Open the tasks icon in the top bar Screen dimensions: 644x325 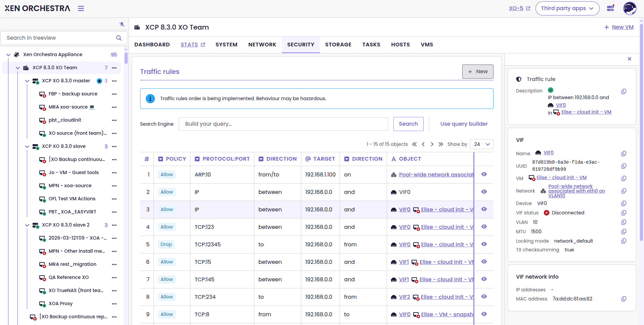tap(610, 8)
